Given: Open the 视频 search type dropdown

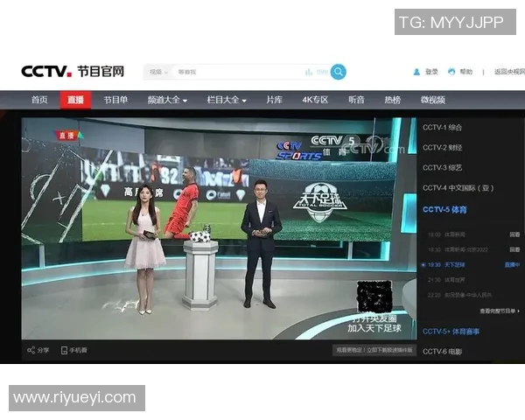Looking at the screenshot, I should 157,72.
